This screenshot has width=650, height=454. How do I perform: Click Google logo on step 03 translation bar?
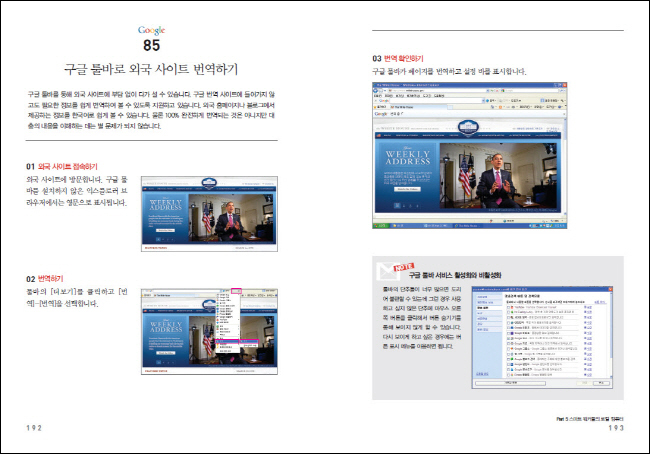[382, 114]
